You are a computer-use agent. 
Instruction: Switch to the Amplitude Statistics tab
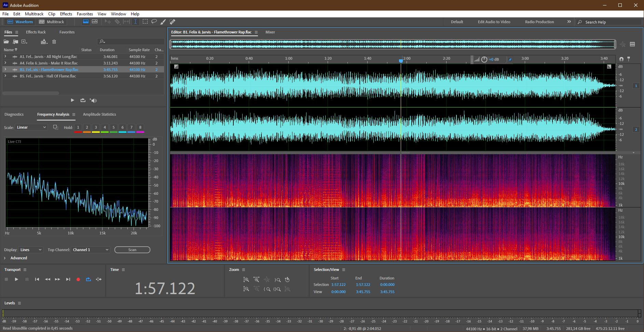coord(99,114)
